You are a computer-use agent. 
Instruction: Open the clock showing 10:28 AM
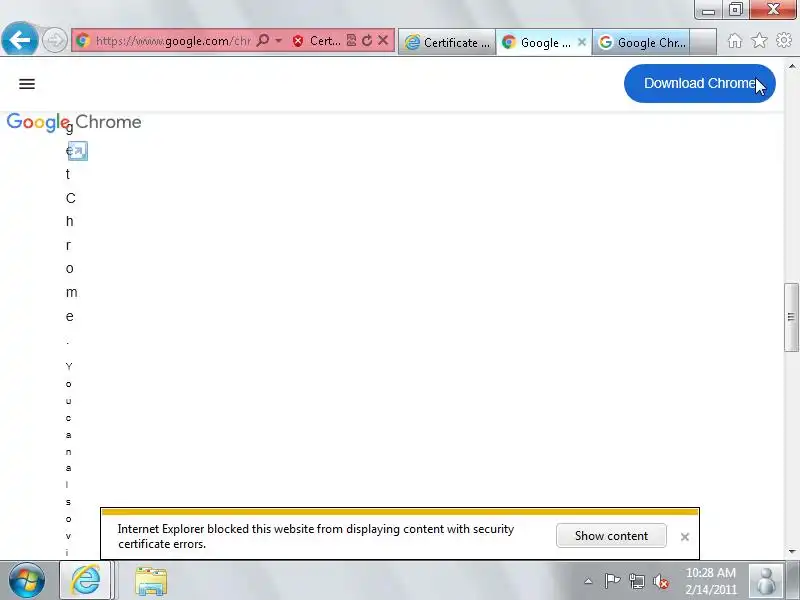711,581
